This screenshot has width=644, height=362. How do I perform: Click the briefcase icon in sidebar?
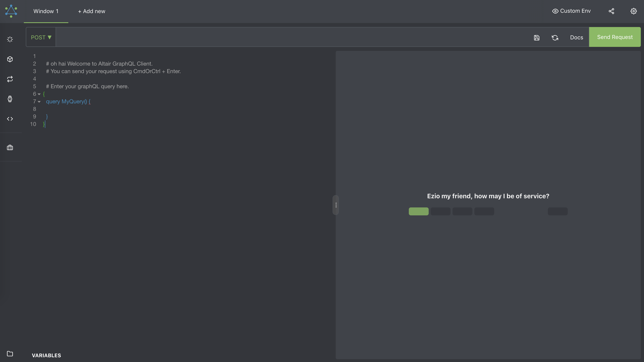[10, 147]
